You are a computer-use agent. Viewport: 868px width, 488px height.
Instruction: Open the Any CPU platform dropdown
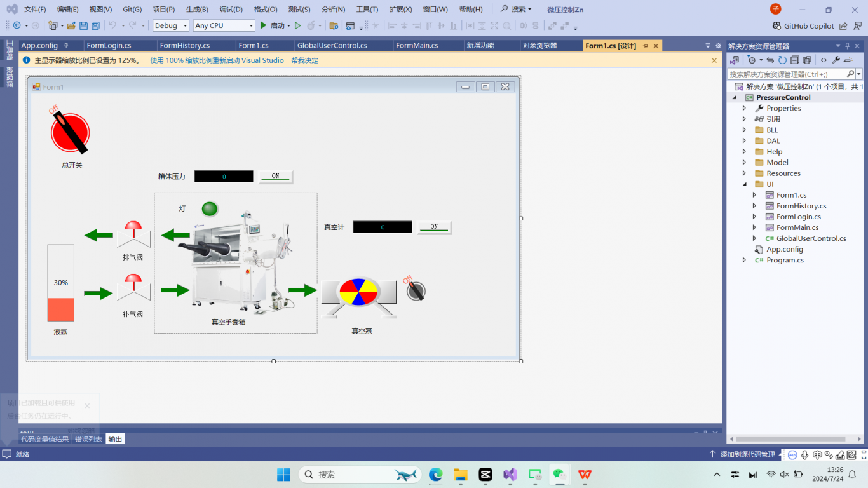click(224, 25)
